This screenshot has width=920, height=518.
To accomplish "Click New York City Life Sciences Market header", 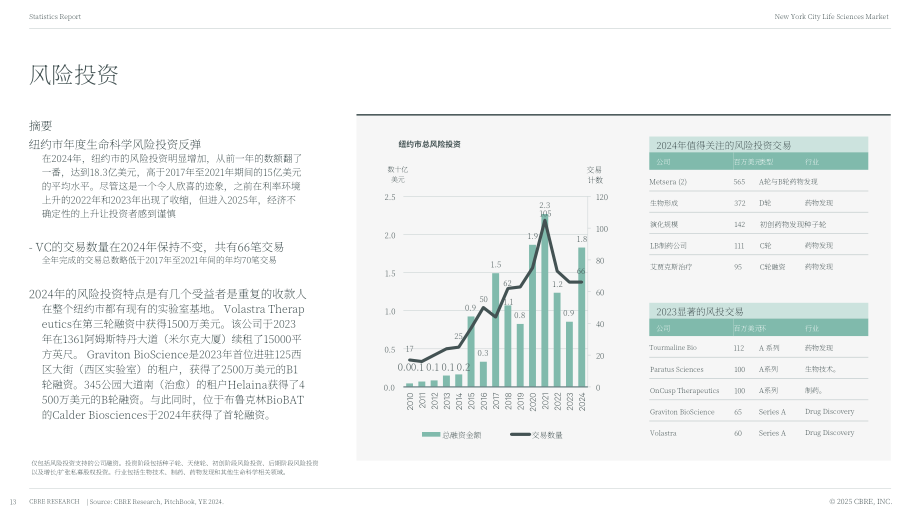I will point(831,16).
